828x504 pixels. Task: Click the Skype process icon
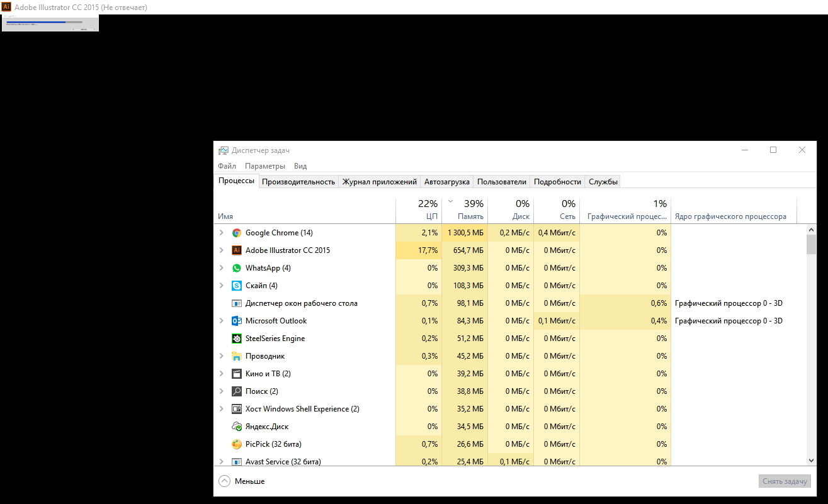(237, 286)
